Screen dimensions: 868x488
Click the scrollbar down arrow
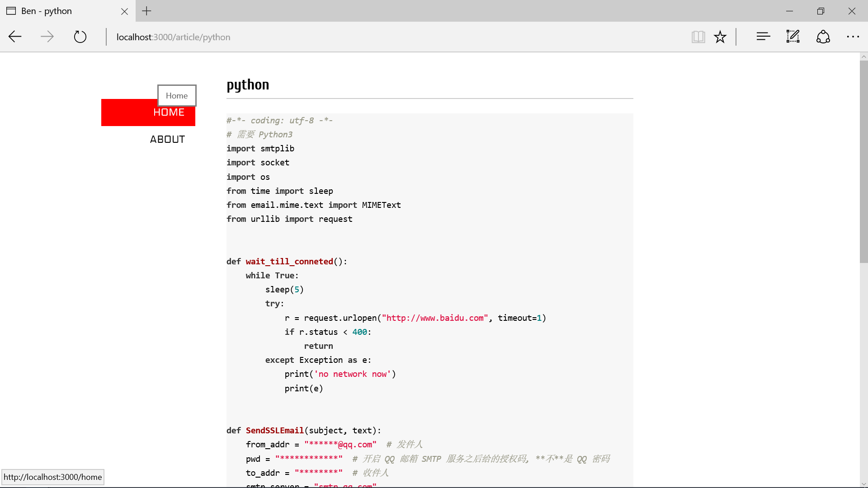(863, 484)
